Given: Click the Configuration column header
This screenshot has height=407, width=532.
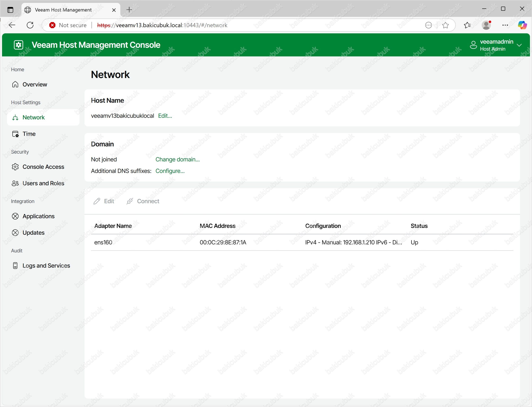Looking at the screenshot, I should (323, 226).
